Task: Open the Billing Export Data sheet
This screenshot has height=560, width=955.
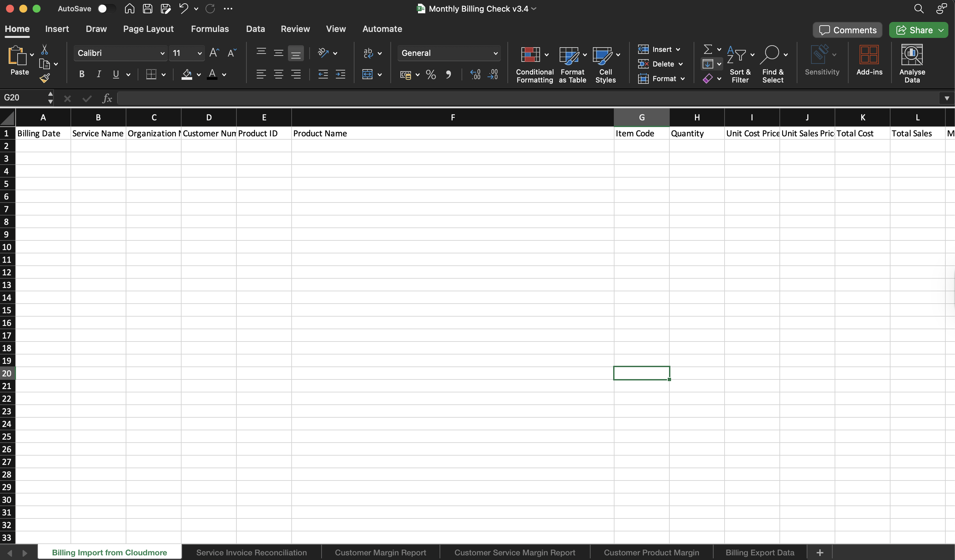Action: coord(759,552)
